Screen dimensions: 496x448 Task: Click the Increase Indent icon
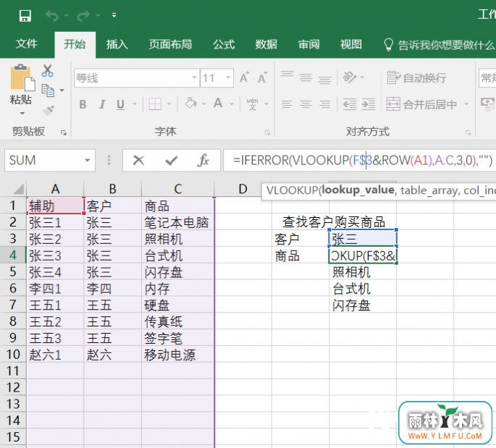pos(369,104)
